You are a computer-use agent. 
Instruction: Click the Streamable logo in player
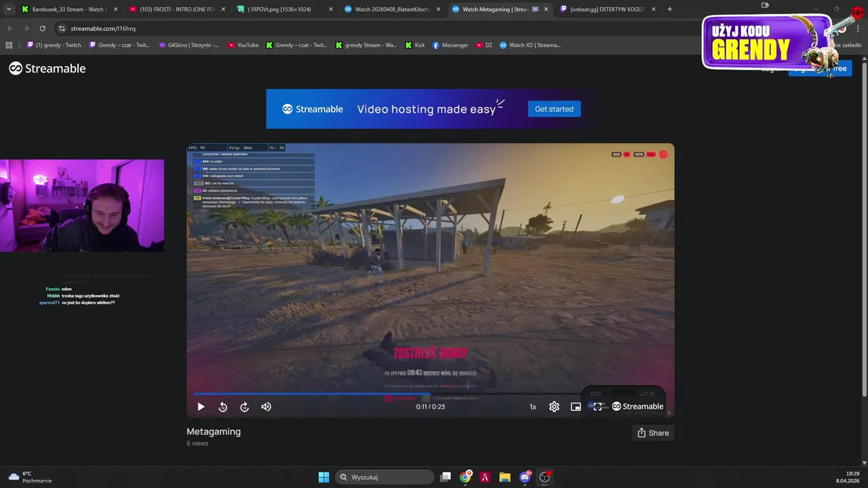[x=637, y=407]
